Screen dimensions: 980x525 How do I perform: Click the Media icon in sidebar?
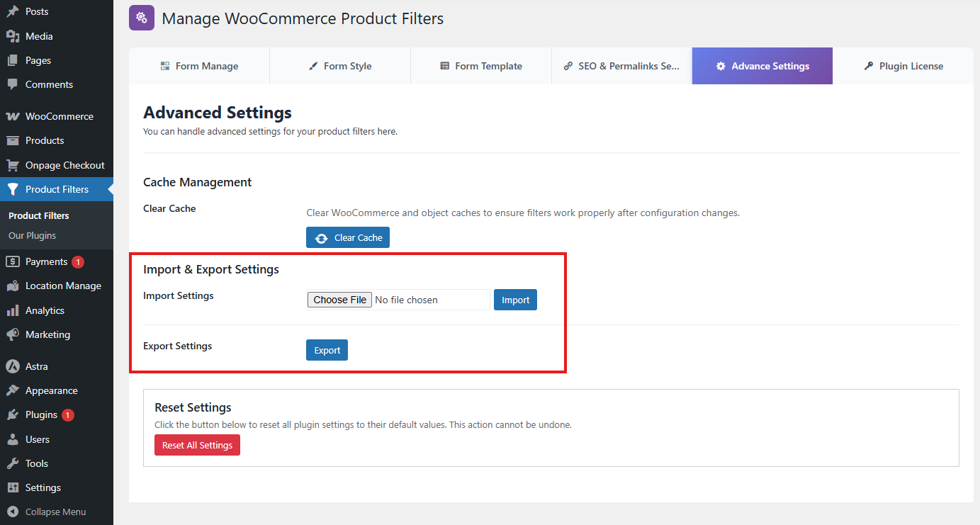[12, 36]
